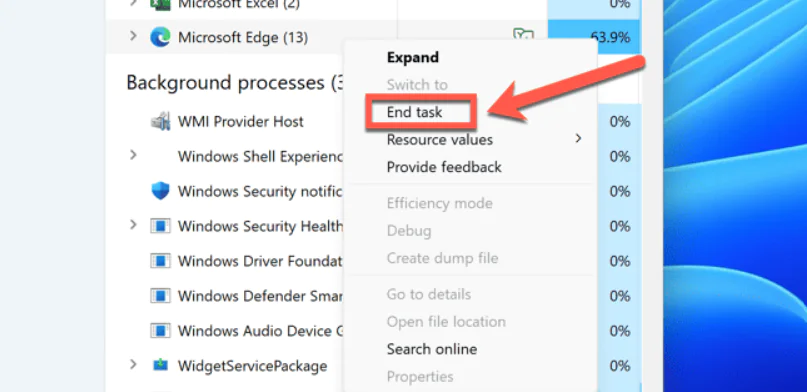Select the Windows Audio Device row text

(260, 331)
